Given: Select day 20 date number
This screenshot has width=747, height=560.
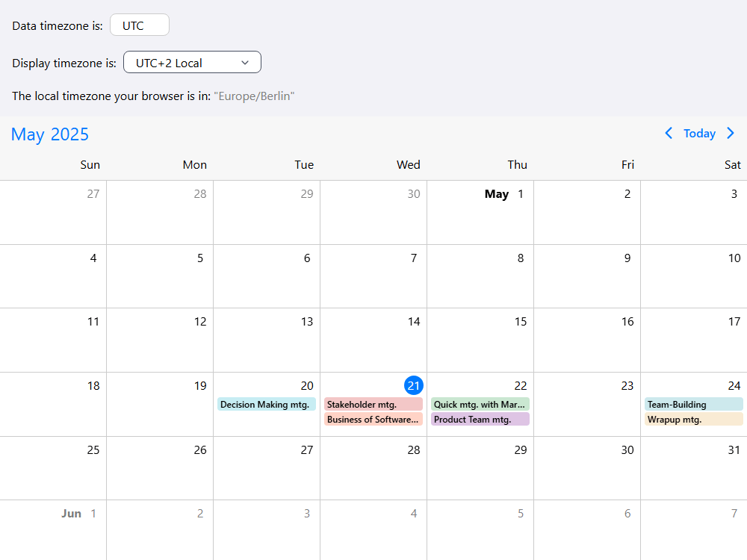Looking at the screenshot, I should [x=307, y=386].
